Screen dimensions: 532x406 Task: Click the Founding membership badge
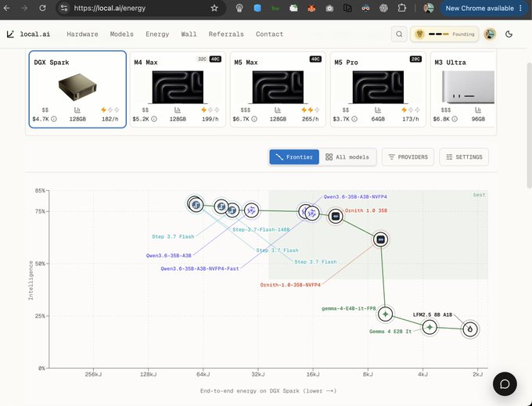pos(444,34)
